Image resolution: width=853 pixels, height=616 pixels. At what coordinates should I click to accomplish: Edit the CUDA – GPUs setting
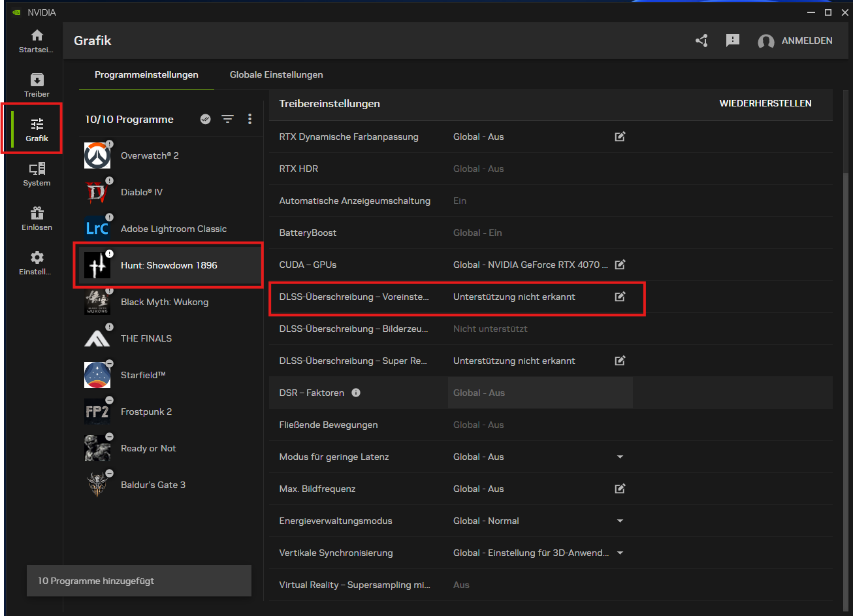point(620,265)
